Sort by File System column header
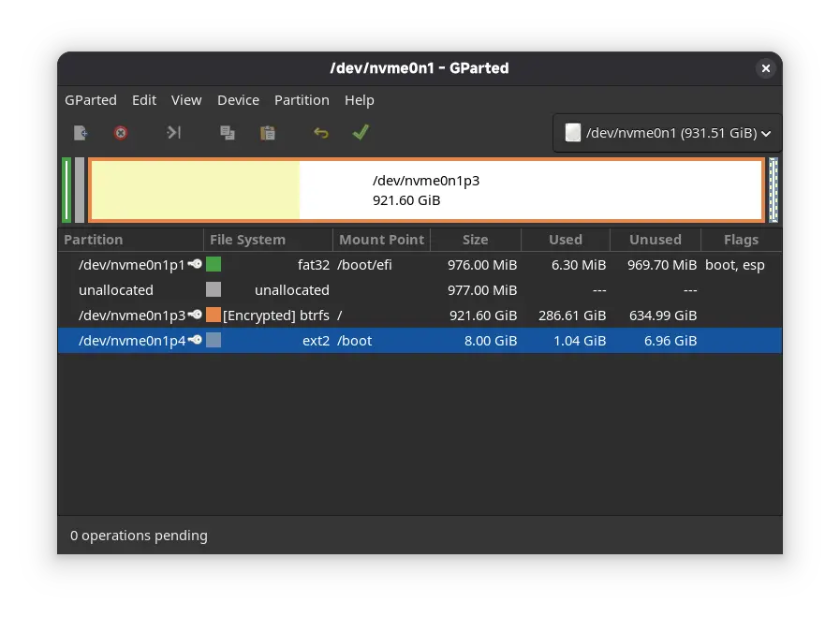 click(x=268, y=240)
